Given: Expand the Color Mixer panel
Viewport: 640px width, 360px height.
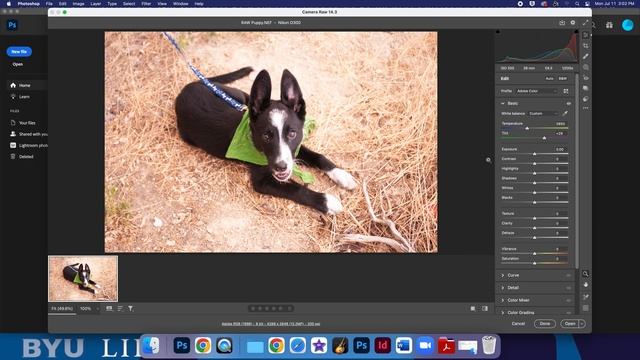Looking at the screenshot, I should coord(503,300).
